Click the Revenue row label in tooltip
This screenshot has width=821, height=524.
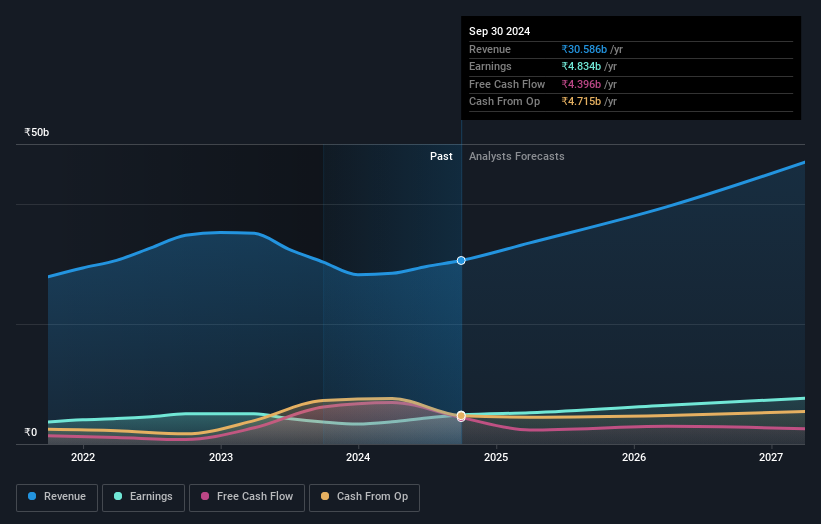490,49
